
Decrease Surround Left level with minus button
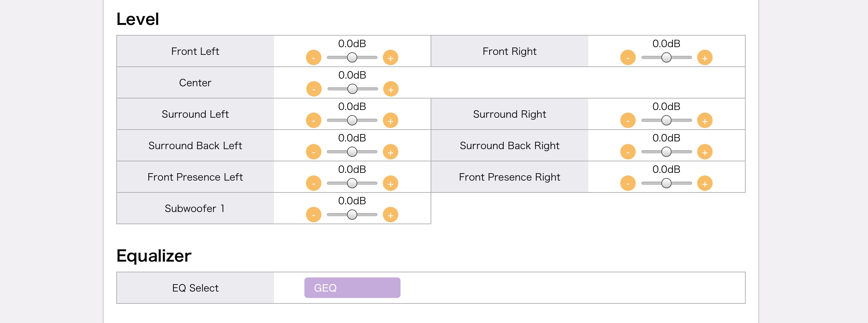313,120
